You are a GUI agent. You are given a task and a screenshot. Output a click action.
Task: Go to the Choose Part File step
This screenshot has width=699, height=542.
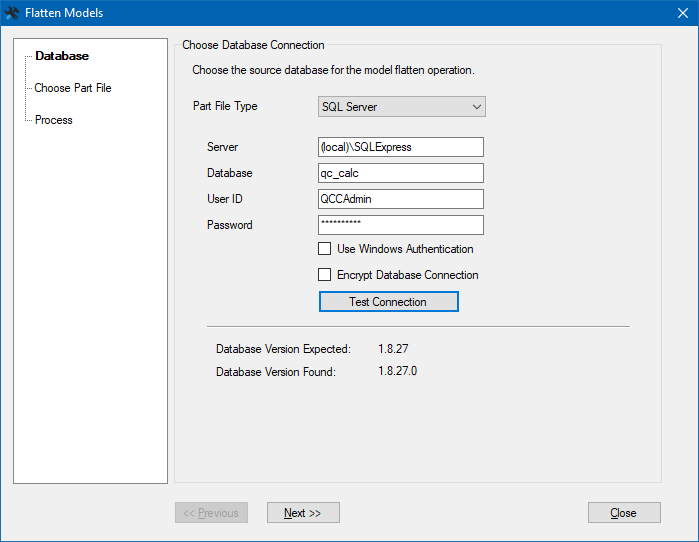pyautogui.click(x=73, y=88)
